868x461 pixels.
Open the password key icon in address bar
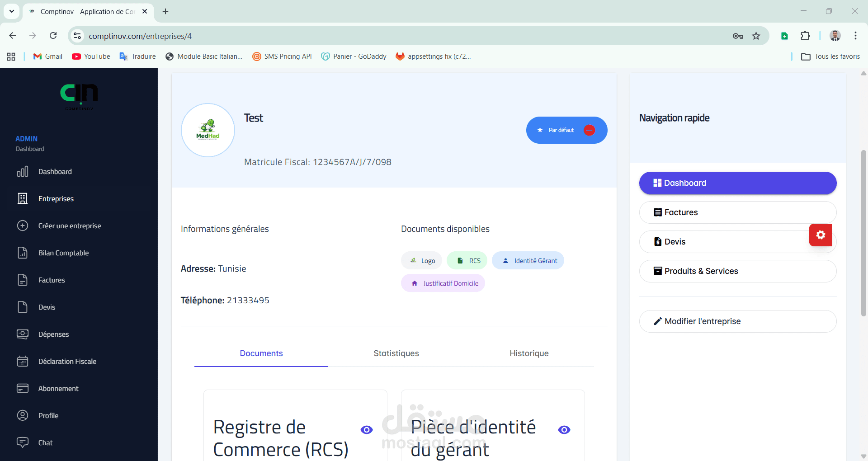pyautogui.click(x=738, y=36)
